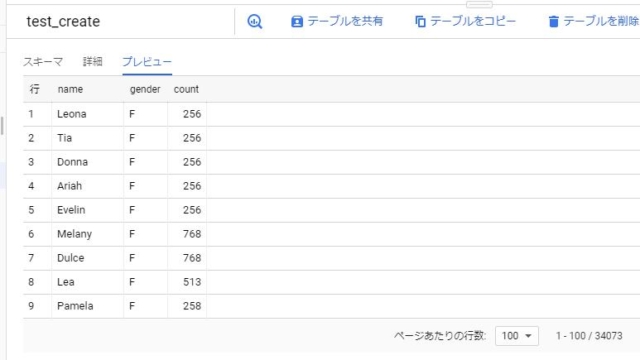Click the trash delete table icon

tap(553, 21)
